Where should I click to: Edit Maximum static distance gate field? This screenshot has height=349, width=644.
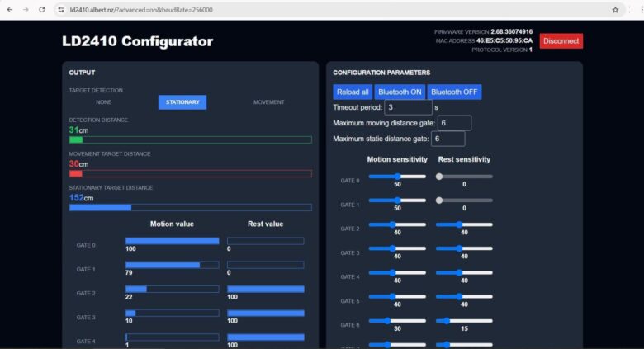point(448,139)
